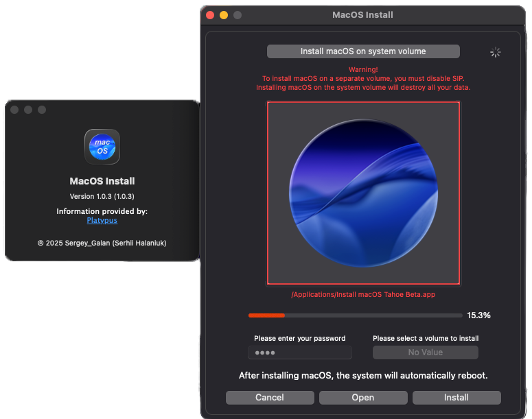Click the red Warning! heading
The image size is (532, 419).
pos(363,69)
